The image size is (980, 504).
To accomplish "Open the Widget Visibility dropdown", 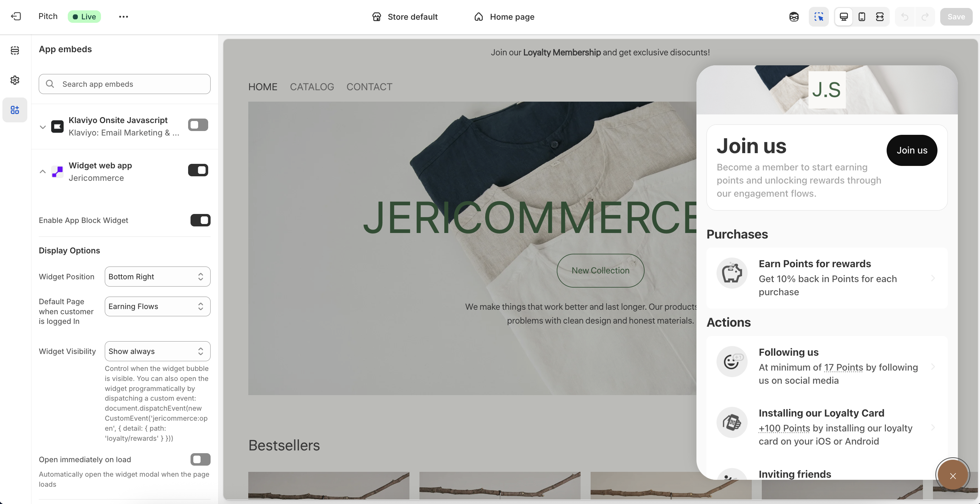I will (x=157, y=351).
